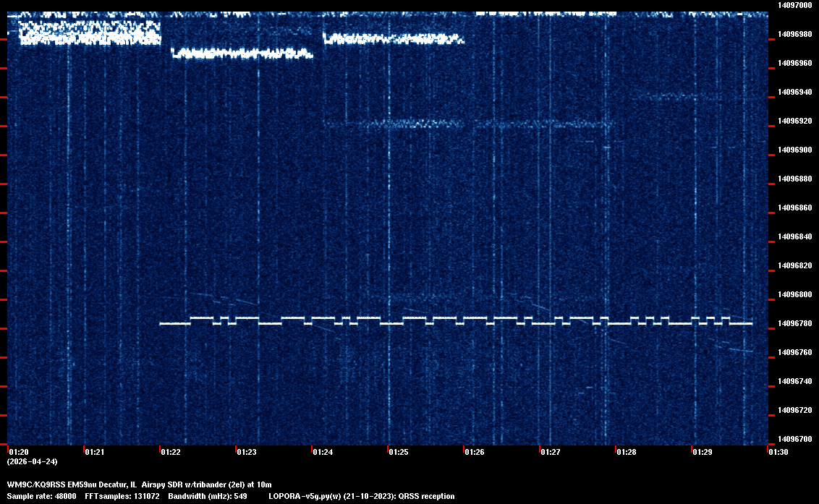Click the (2026-04-24) date text

33,461
